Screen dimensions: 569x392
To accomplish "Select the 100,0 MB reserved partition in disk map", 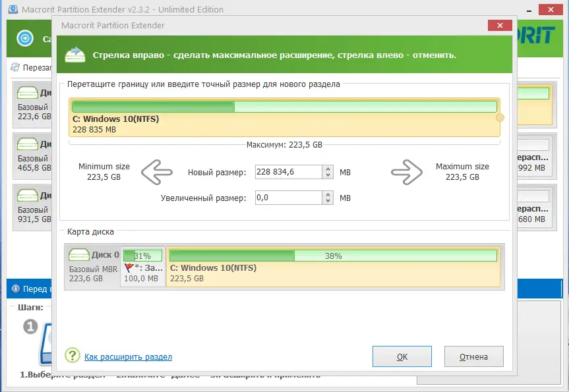I will coord(142,267).
